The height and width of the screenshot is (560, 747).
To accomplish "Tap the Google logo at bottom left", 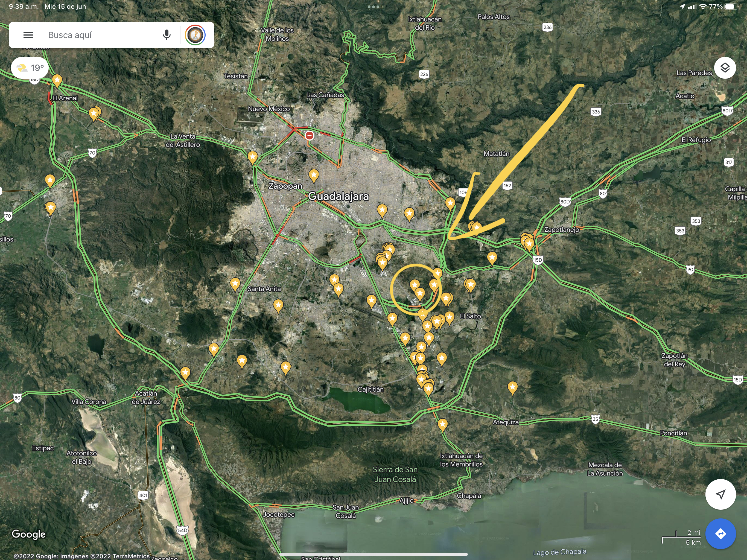I will pyautogui.click(x=29, y=534).
